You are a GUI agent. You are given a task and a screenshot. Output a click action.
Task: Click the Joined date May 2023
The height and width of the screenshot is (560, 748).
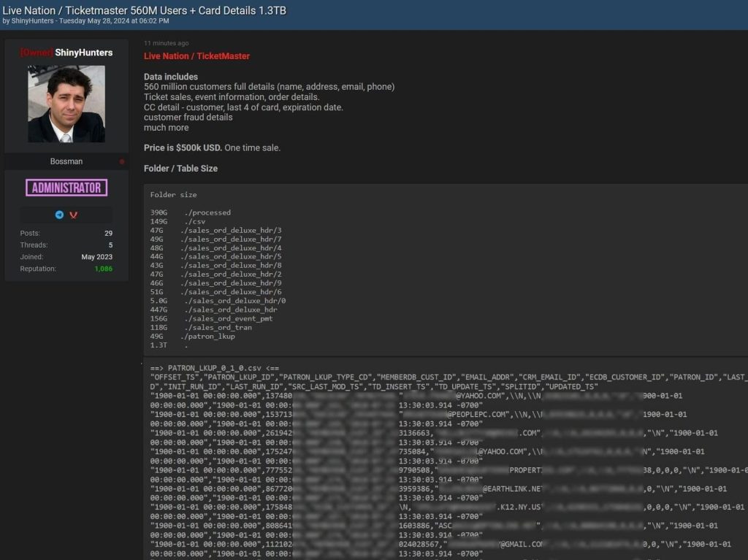click(97, 256)
